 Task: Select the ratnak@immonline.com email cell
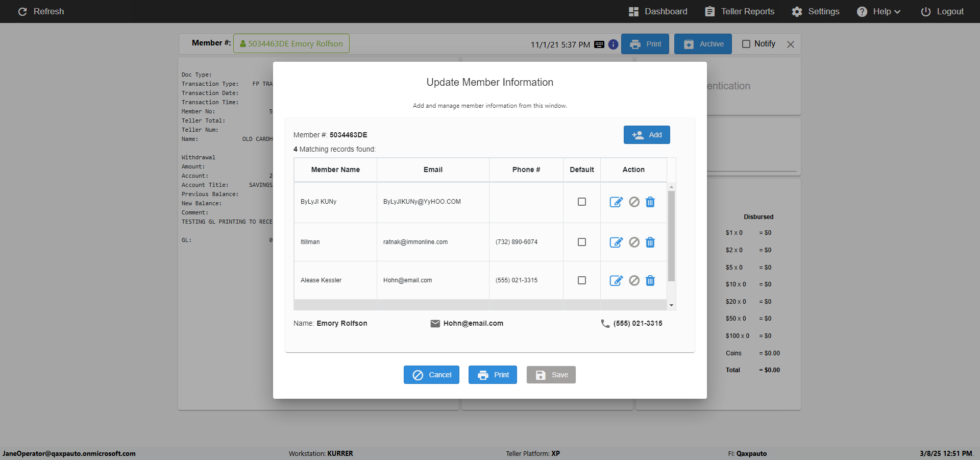(433, 242)
